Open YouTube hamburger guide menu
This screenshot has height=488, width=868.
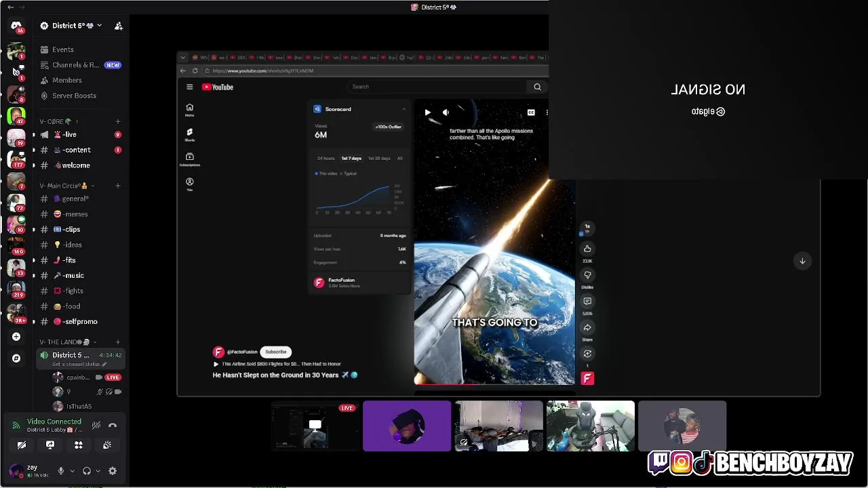[x=190, y=87]
